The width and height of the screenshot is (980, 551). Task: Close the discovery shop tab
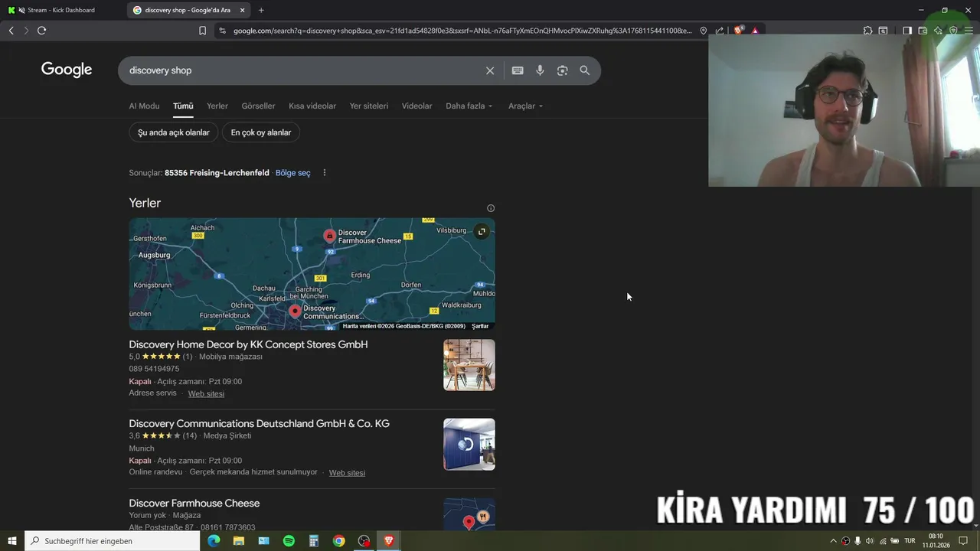click(243, 10)
